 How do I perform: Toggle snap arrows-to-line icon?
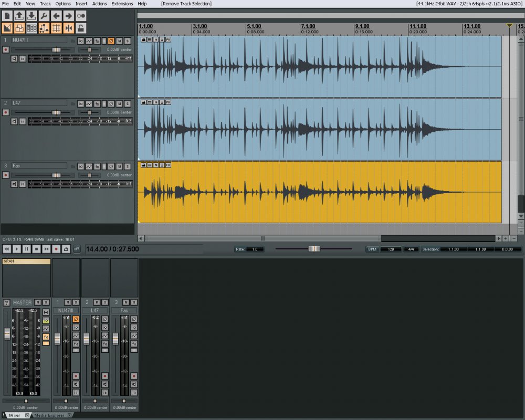coord(68,28)
